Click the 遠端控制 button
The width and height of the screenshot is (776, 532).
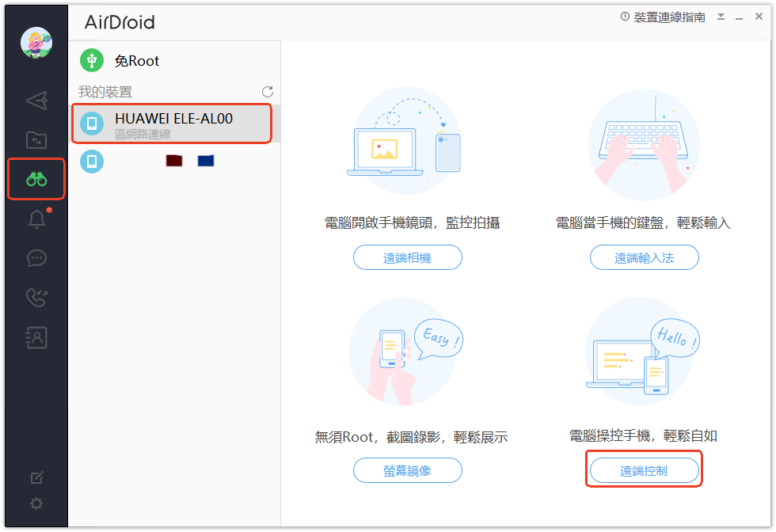click(x=644, y=470)
